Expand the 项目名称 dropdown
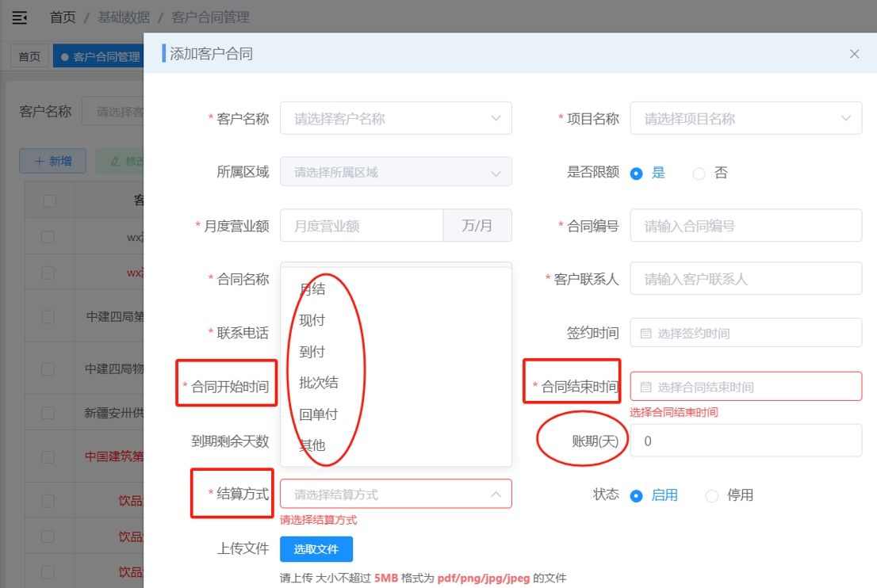The width and height of the screenshot is (877, 588). click(x=745, y=119)
